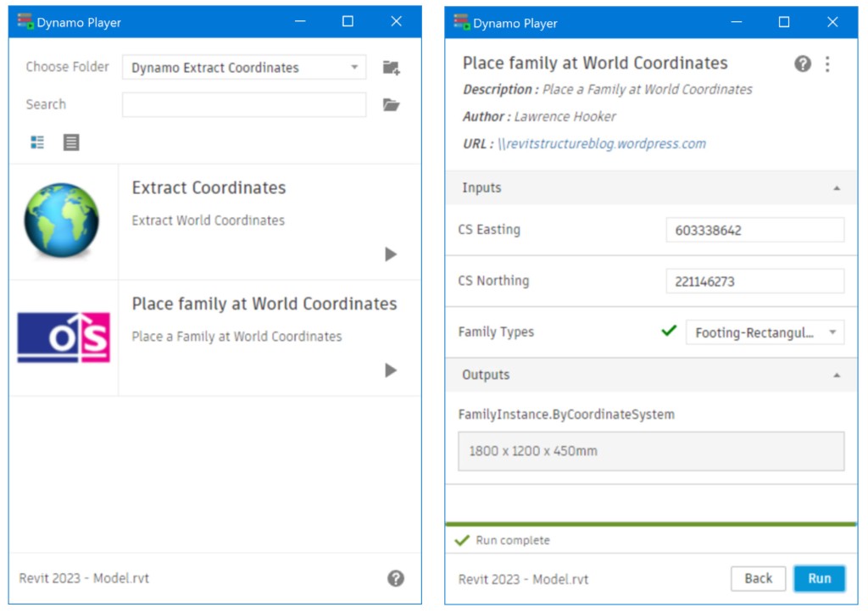Collapse the Outputs section

[x=835, y=374]
